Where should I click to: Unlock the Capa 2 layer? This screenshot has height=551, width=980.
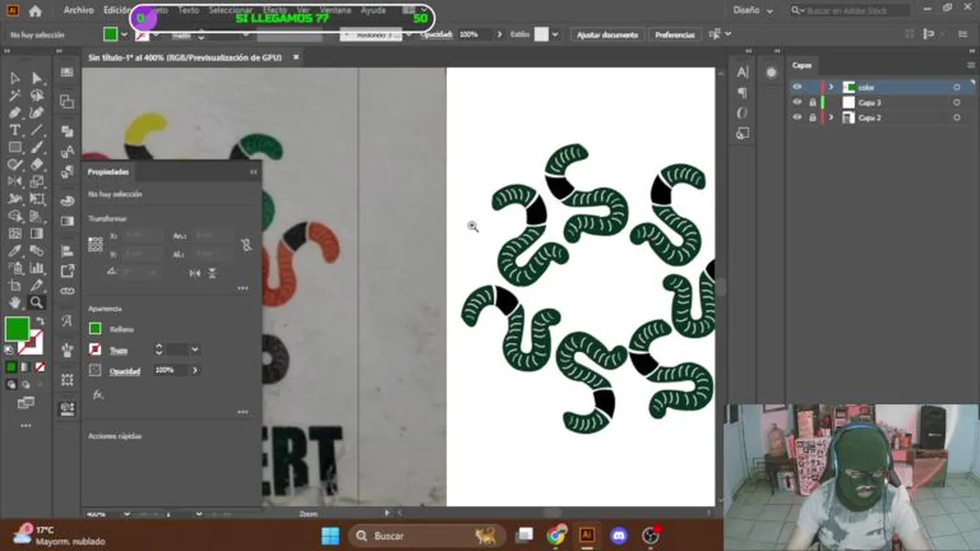click(x=812, y=118)
